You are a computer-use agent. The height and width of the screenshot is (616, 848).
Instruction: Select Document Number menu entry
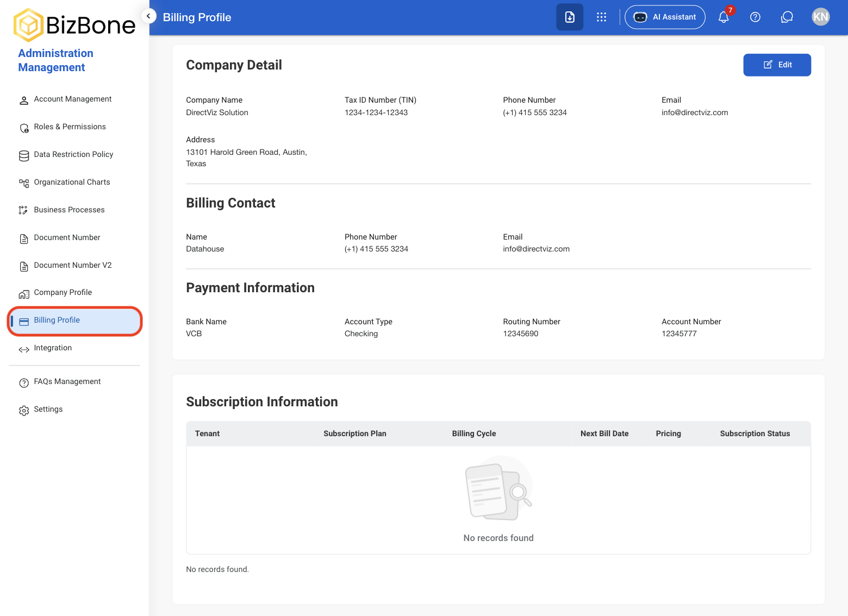tap(74, 237)
